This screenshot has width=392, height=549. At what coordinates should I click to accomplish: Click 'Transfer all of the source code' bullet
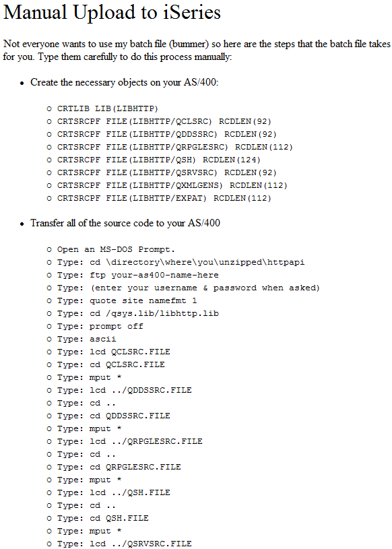click(125, 223)
